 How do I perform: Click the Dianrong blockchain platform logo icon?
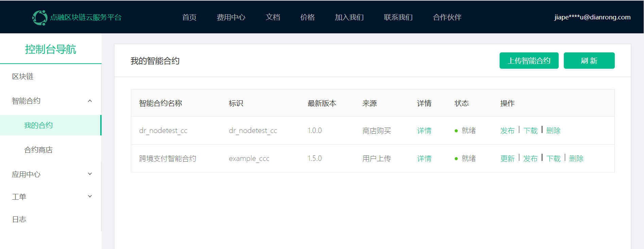coord(40,17)
